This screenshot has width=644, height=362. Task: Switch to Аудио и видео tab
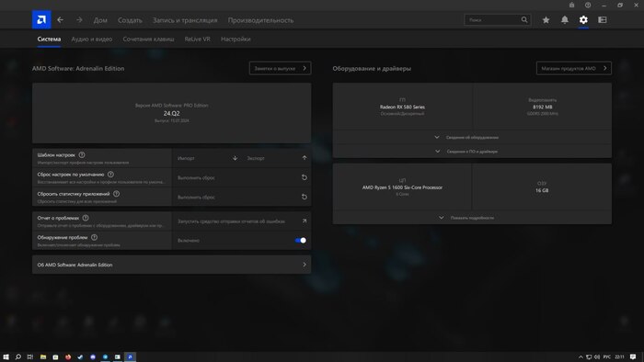pos(92,39)
